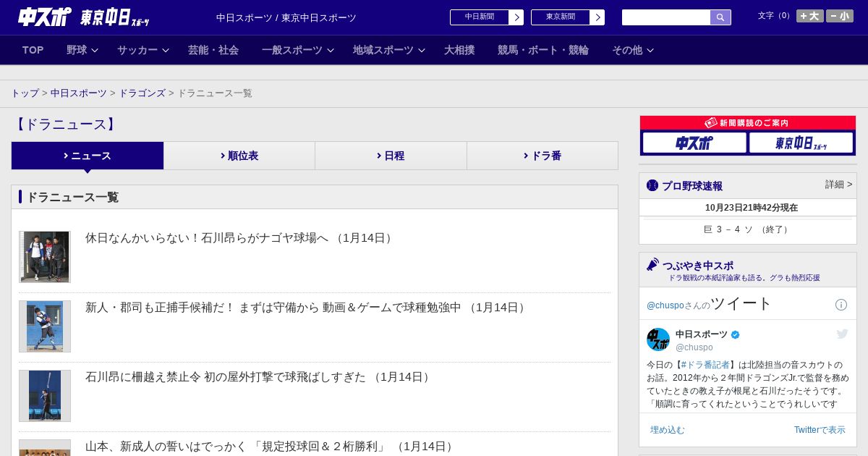The height and width of the screenshot is (456, 868).
Task: Click verified badge next to 中日スポーツ
Action: tap(736, 334)
